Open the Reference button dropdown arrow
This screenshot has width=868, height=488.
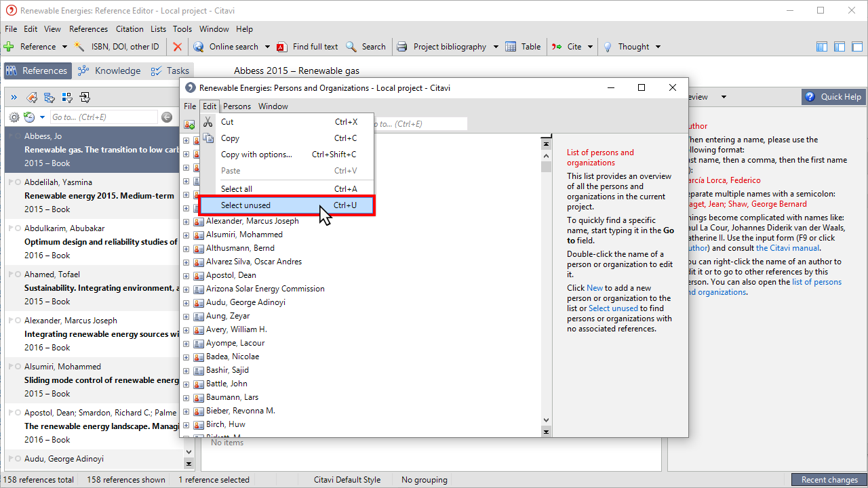pyautogui.click(x=64, y=47)
